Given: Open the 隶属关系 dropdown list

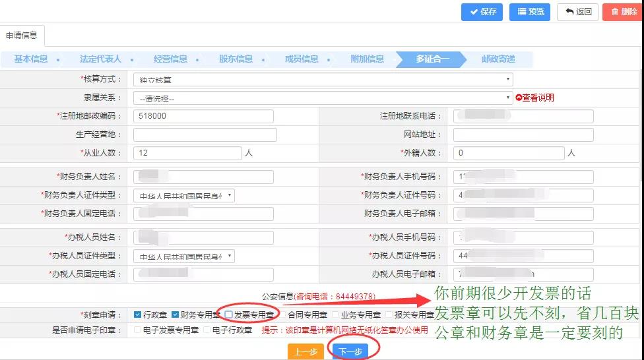Looking at the screenshot, I should point(323,98).
